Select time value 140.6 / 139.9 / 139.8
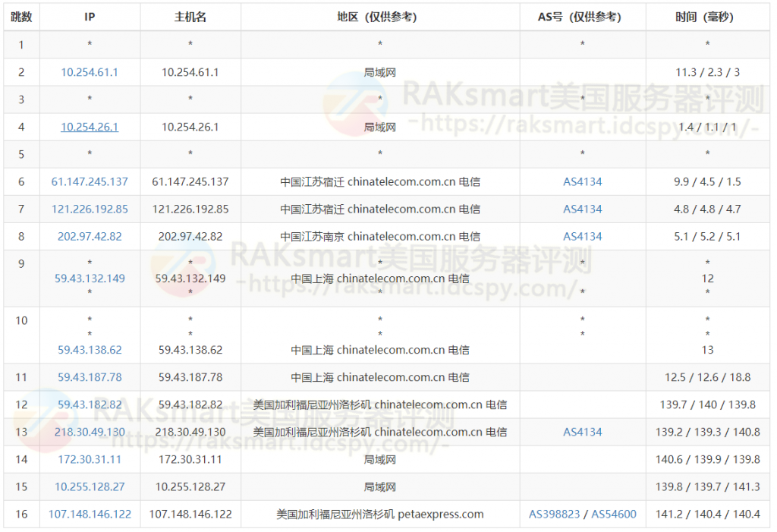The image size is (777, 532). point(708,460)
